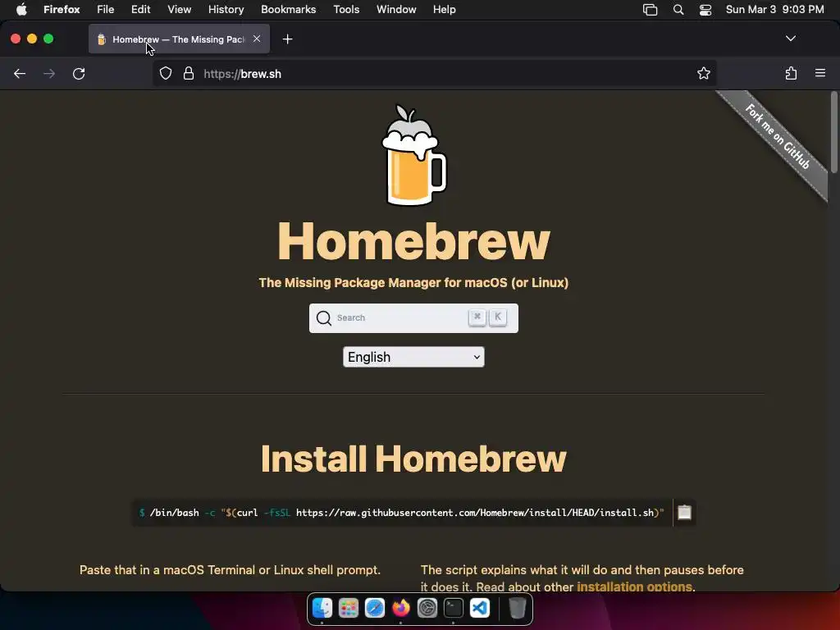Click the Fork me on GitHub ribbon
This screenshot has width=840, height=630.
tap(777, 137)
